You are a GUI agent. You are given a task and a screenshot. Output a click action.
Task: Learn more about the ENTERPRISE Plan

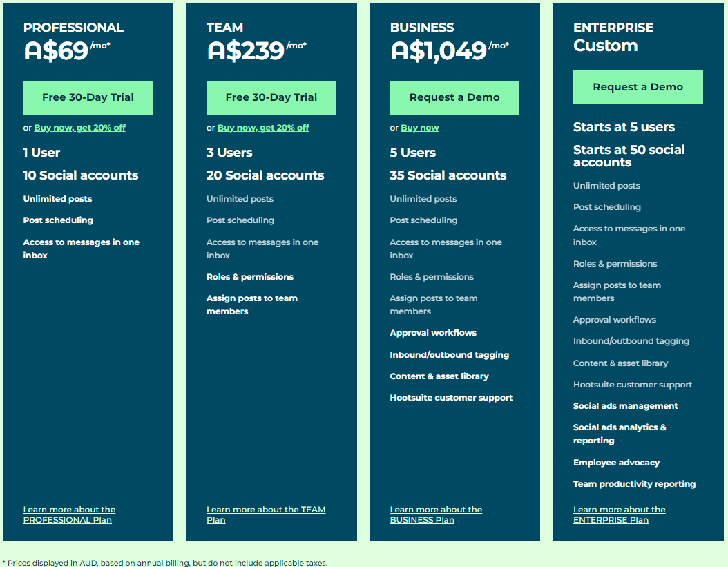pos(620,515)
